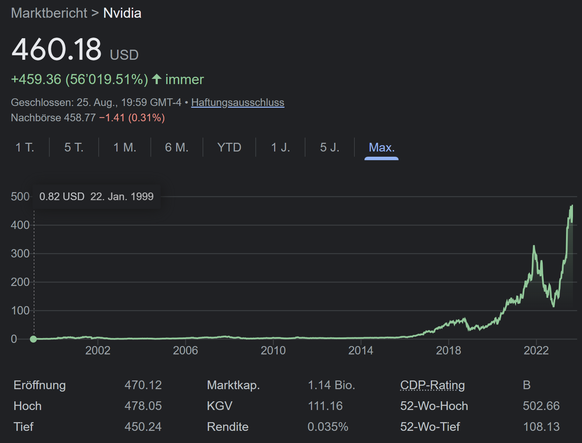
Task: Click the Eröffnung row label
Action: [39, 385]
